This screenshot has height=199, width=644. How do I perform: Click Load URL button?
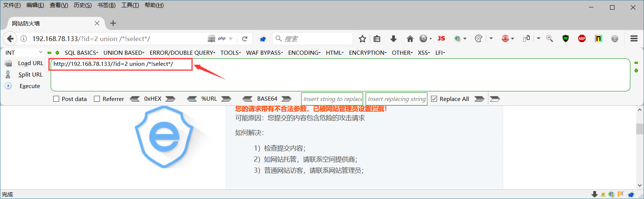coord(31,63)
